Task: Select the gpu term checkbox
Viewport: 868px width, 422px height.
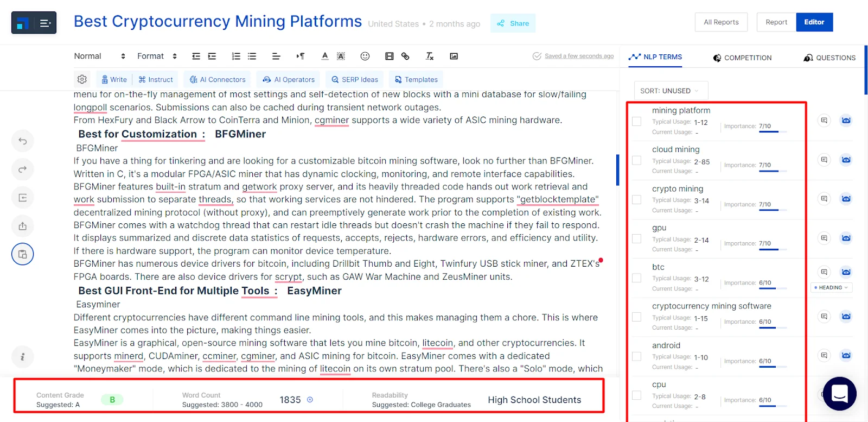Action: pos(637,238)
